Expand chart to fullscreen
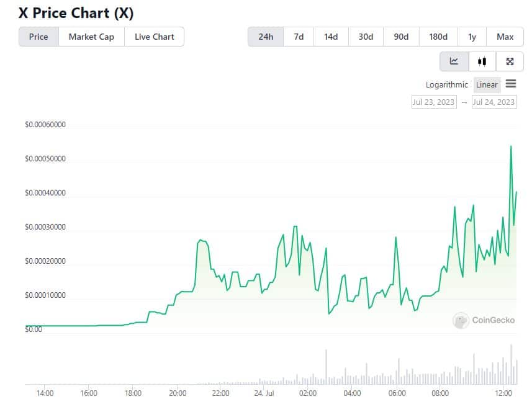 pos(510,61)
